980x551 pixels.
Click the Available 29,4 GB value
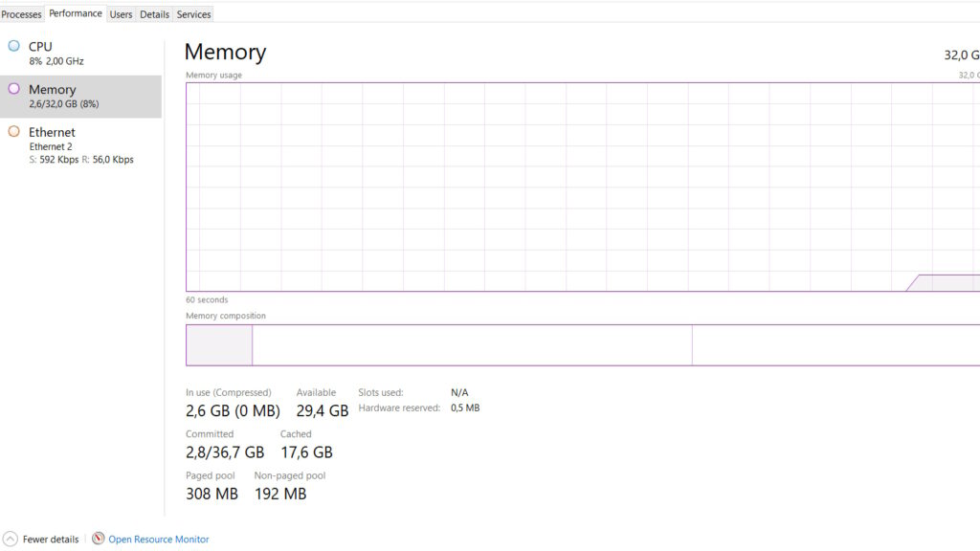click(323, 411)
